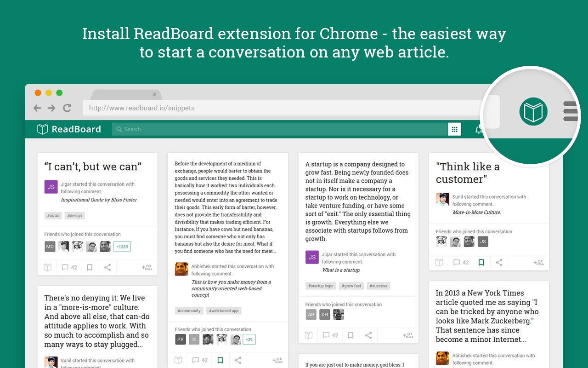Open book icon on "I can't, but we can" card
Viewport: 588px width, 368px height.
(x=47, y=267)
